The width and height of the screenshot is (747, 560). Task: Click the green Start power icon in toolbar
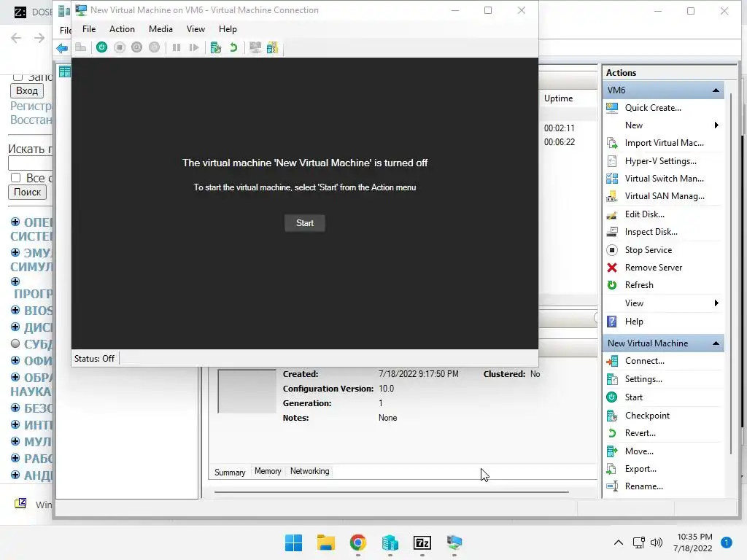pos(101,47)
